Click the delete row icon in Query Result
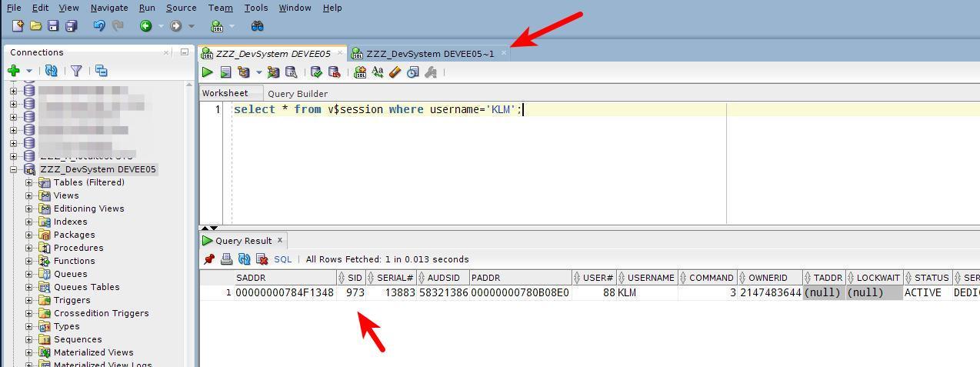The width and height of the screenshot is (980, 367). pyautogui.click(x=262, y=259)
